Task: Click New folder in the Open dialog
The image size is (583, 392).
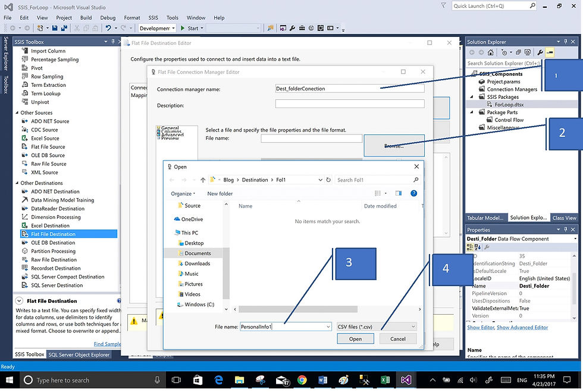Action: tap(220, 194)
